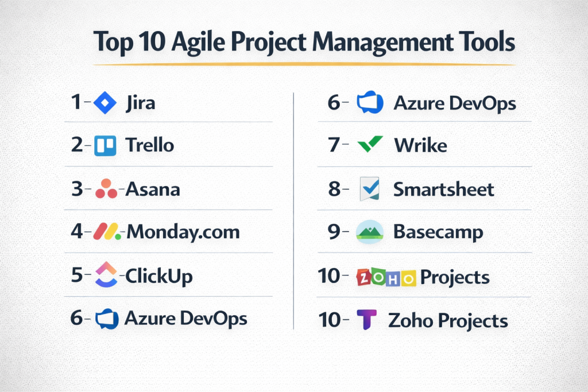Viewport: 588px width, 392px height.
Task: Click the Asana three-dot logo
Action: (106, 188)
